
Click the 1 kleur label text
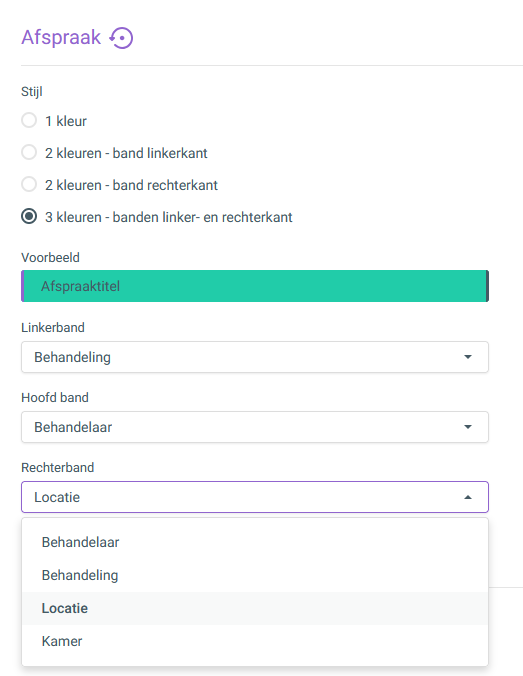(66, 121)
